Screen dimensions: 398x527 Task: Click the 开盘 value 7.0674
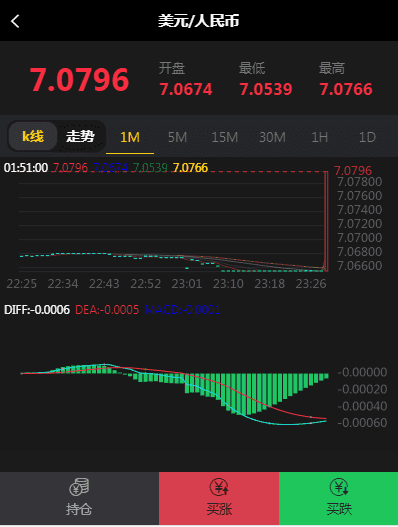(x=186, y=89)
